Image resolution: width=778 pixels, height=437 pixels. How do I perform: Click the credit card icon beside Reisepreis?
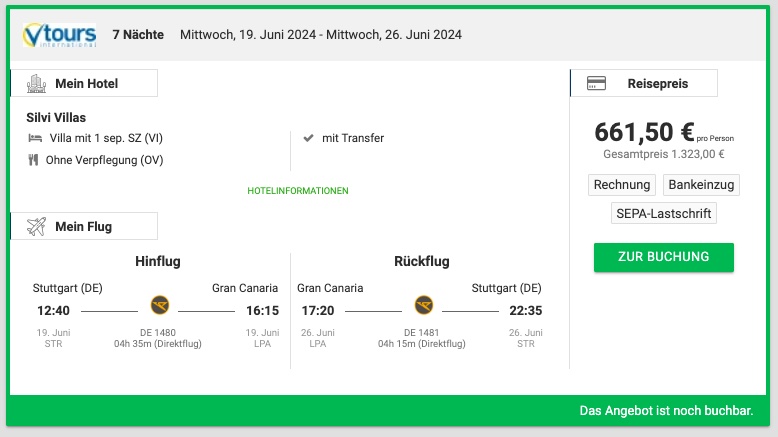596,83
